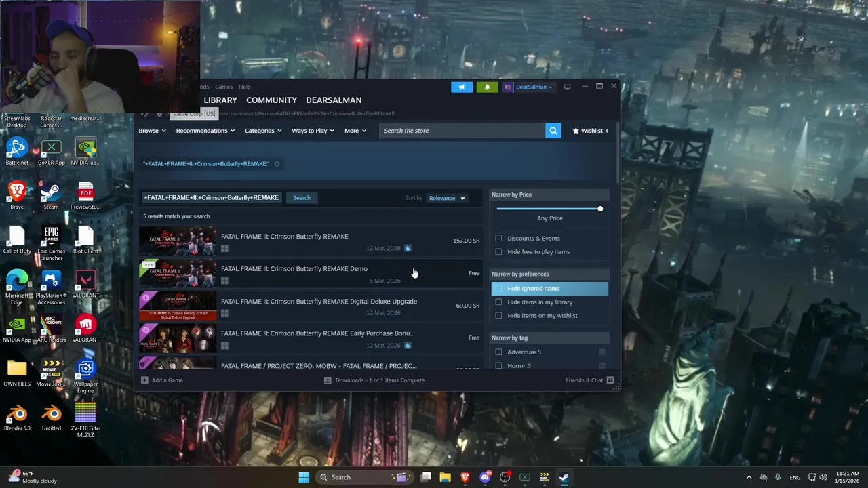The image size is (868, 488).
Task: Check the Adventure tag filter
Action: pos(499,352)
